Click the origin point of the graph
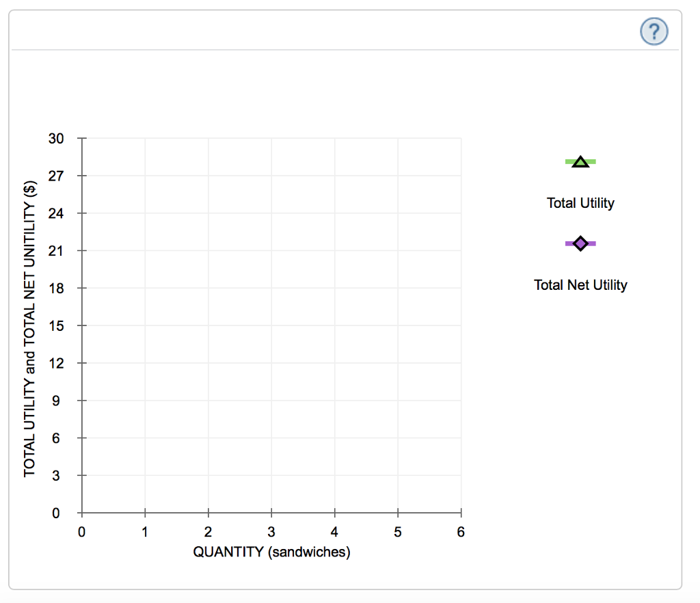 [81, 513]
